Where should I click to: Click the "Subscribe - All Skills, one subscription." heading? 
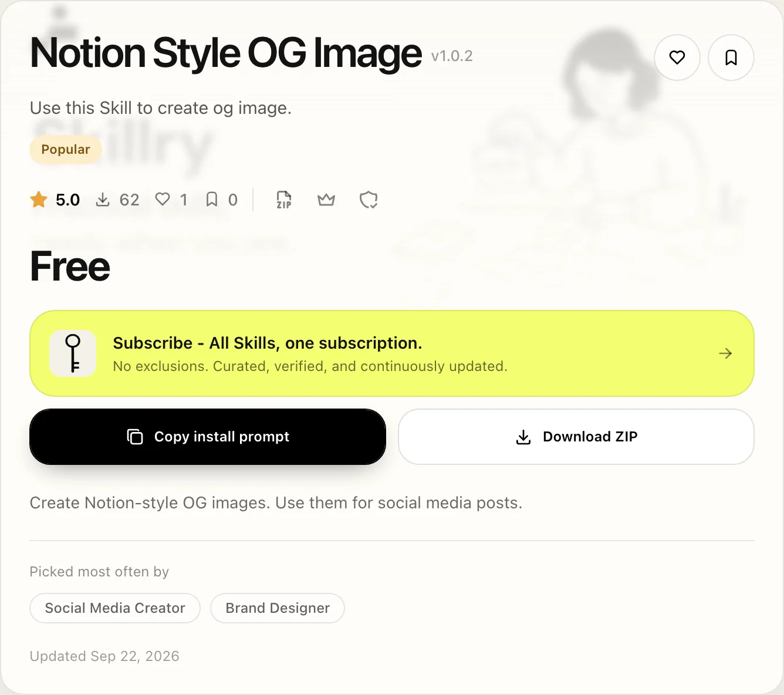point(268,343)
